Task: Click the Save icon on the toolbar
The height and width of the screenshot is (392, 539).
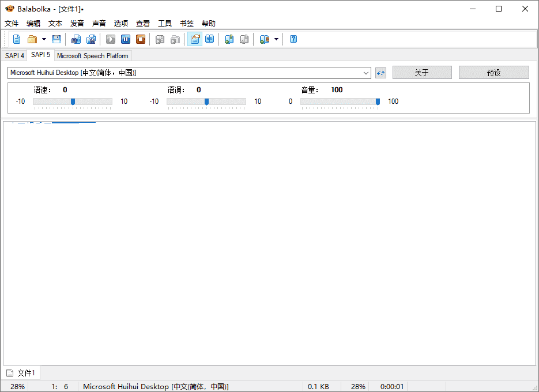Action: [x=56, y=39]
